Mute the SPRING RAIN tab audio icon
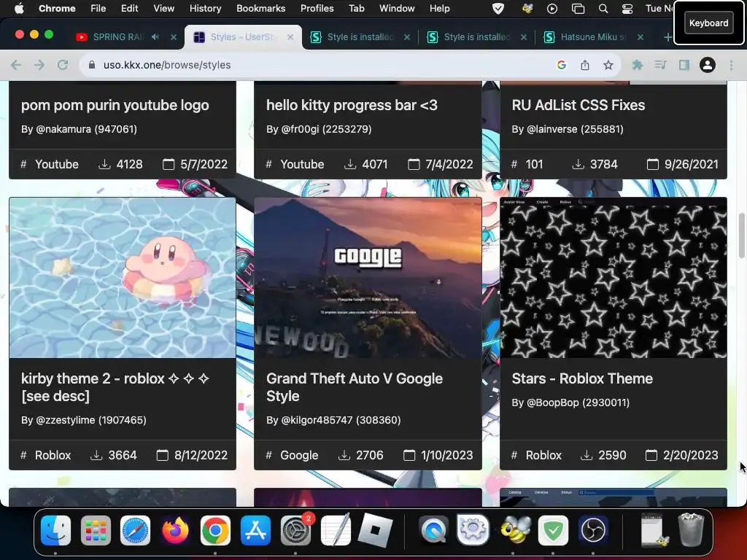This screenshot has width=747, height=560. pyautogui.click(x=155, y=36)
